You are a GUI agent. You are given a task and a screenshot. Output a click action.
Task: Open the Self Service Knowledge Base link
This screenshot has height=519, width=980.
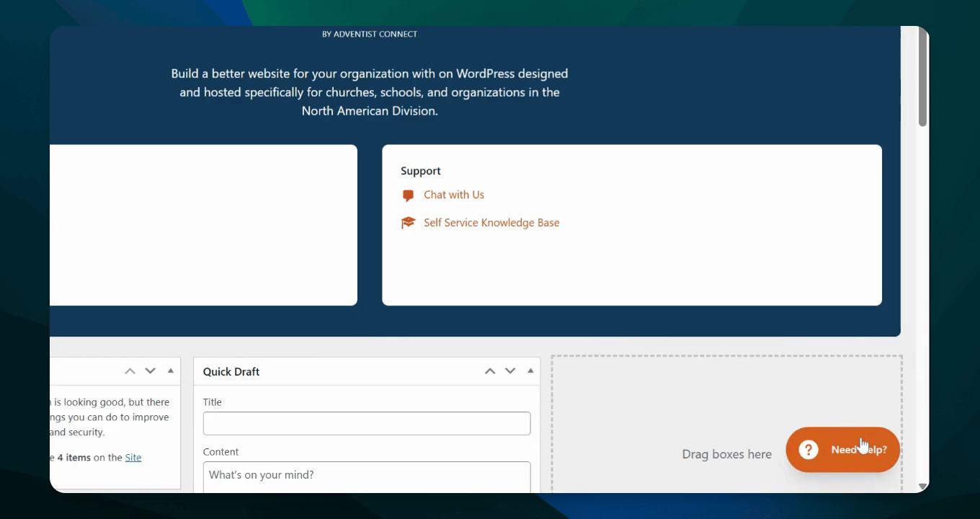point(491,223)
